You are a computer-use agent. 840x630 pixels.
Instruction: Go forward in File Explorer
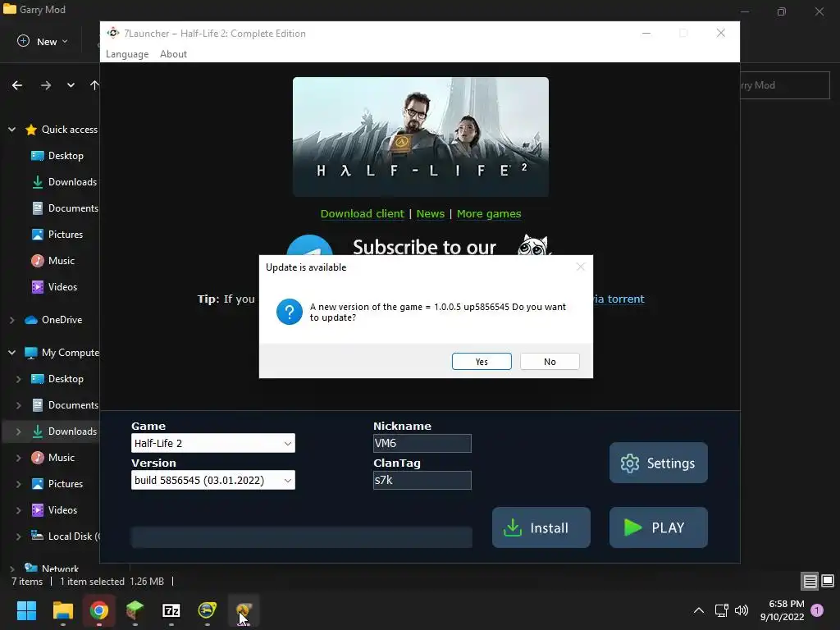[x=46, y=85]
